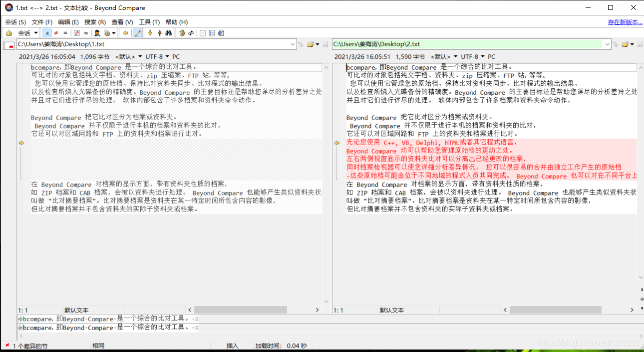644x352 pixels.
Task: Open the 会话 toolbar dropdown
Action: (28, 33)
